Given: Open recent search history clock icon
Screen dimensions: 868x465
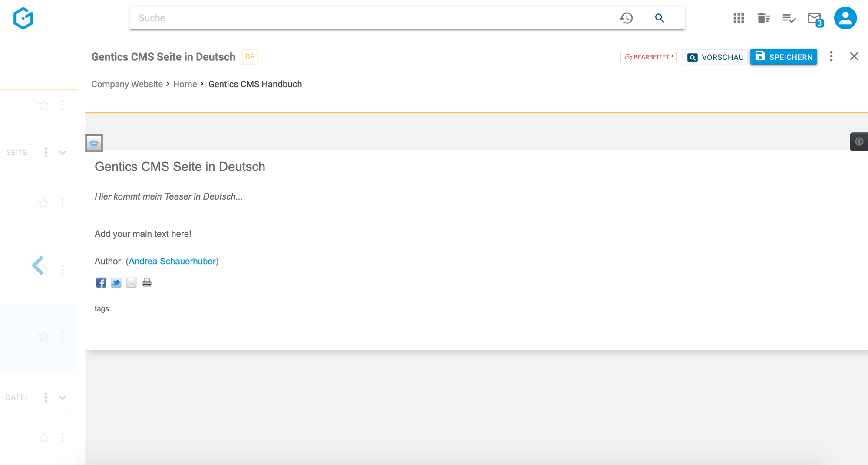Looking at the screenshot, I should (626, 18).
